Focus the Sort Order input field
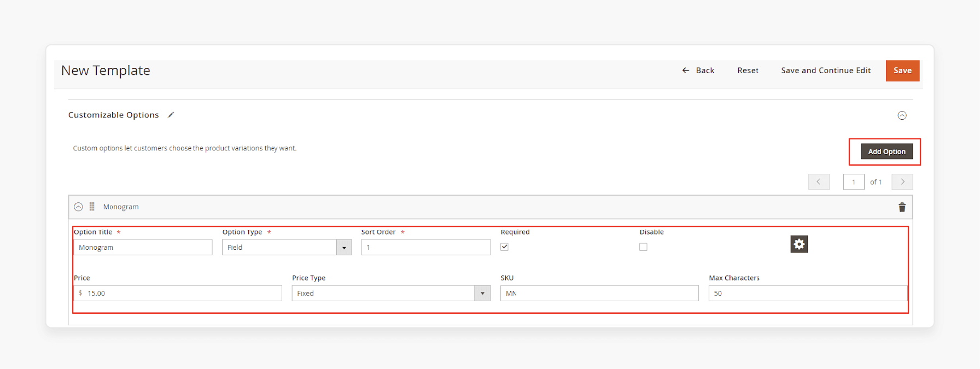 click(425, 247)
